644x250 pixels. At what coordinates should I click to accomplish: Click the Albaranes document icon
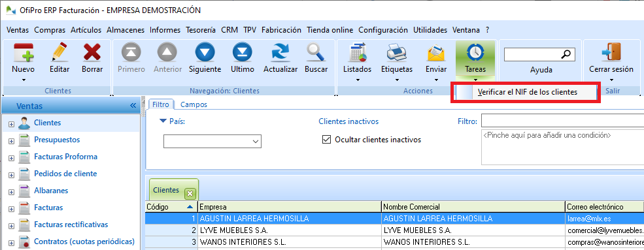click(x=25, y=191)
